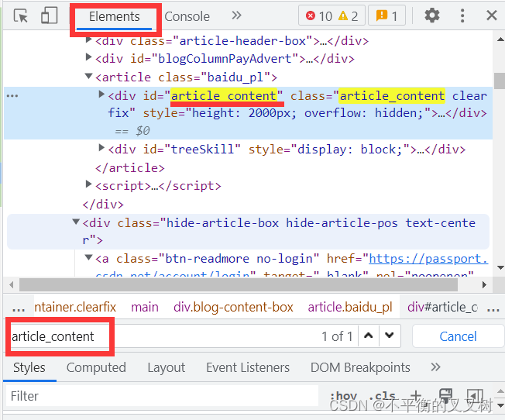
Task: Switch to the Console tab
Action: (187, 16)
